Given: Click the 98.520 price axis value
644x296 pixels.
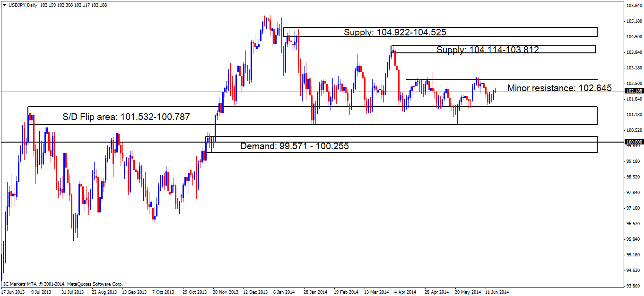Looking at the screenshot, I should point(633,177).
